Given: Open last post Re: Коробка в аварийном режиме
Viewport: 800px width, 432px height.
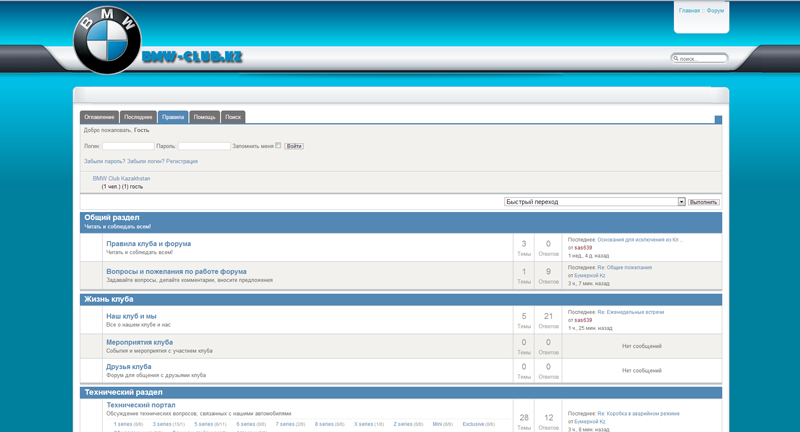Looking at the screenshot, I should (638, 414).
